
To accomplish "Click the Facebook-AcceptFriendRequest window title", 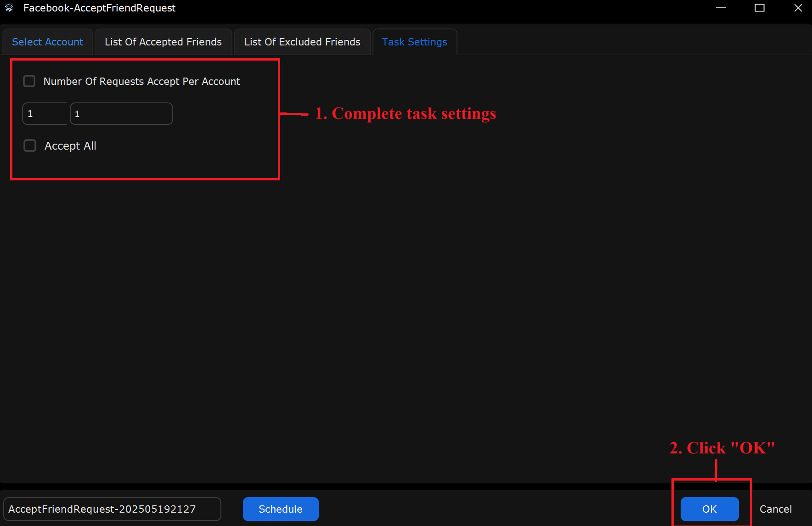I will [99, 8].
